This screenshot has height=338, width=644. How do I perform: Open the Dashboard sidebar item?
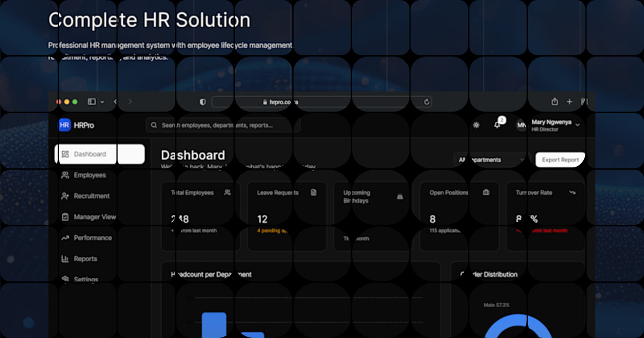click(x=99, y=154)
